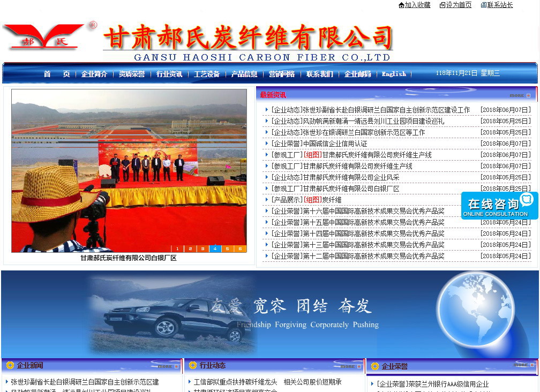Show slide 4 in the image slider

pyautogui.click(x=215, y=248)
